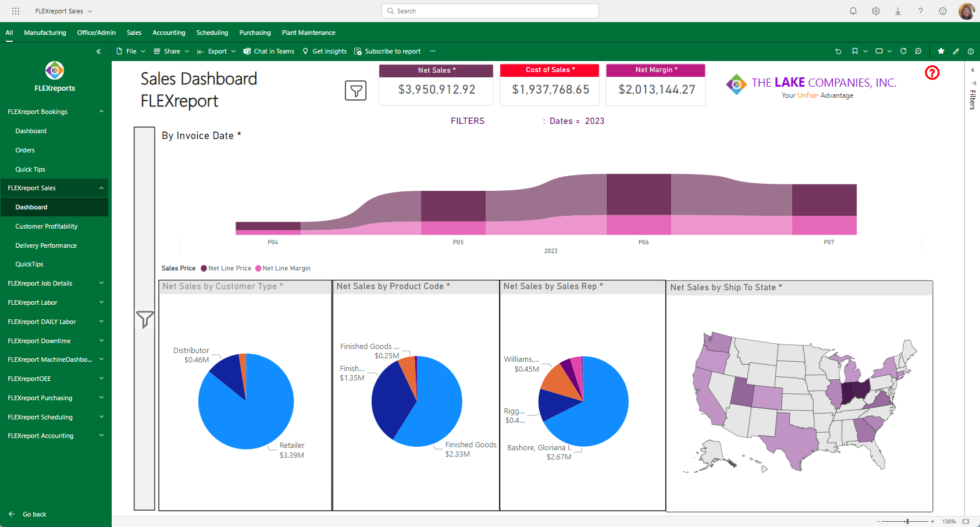Open the app launcher grid icon
Image resolution: width=980 pixels, height=527 pixels.
tap(16, 11)
